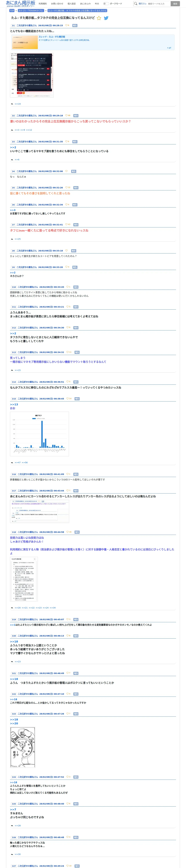Click the reply arrow icon under post 18

(x=12, y=608)
